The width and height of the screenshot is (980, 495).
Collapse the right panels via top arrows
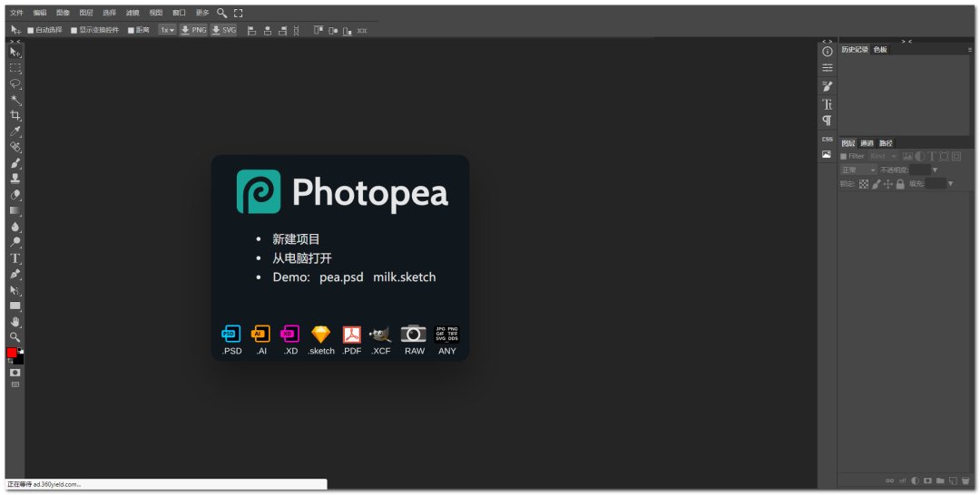906,41
